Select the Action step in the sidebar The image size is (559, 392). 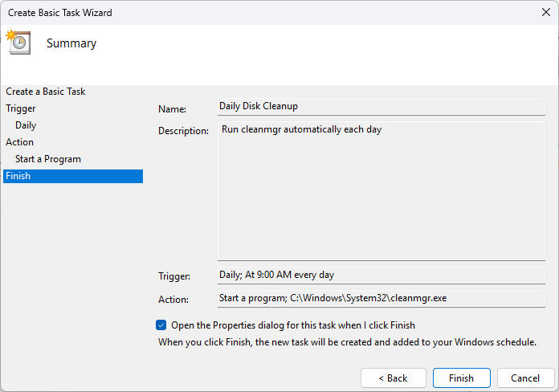20,142
